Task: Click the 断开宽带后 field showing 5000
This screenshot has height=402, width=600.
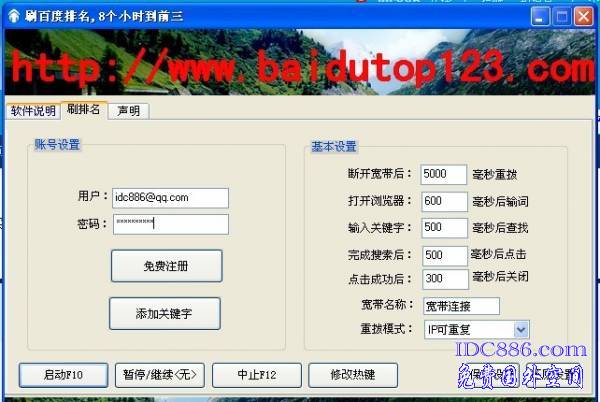Action: point(444,174)
